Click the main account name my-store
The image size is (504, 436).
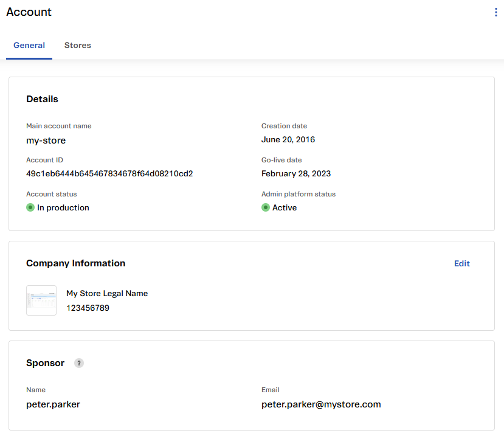tap(46, 140)
